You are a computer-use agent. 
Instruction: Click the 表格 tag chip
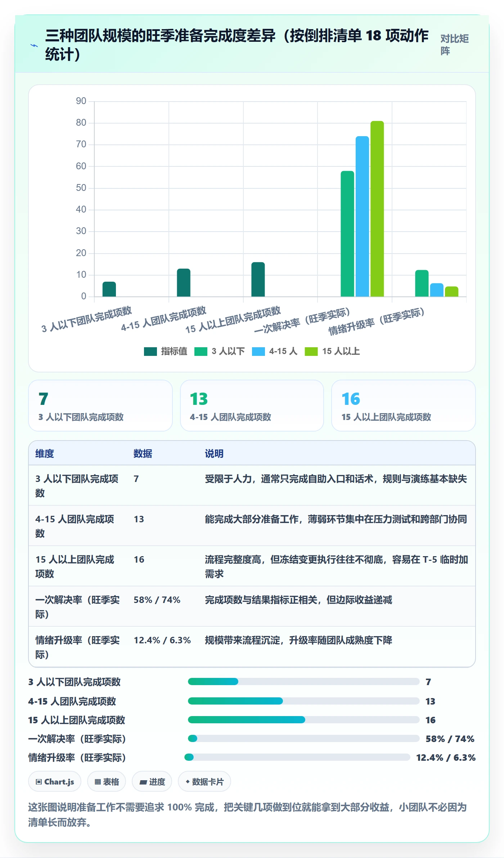pyautogui.click(x=107, y=781)
